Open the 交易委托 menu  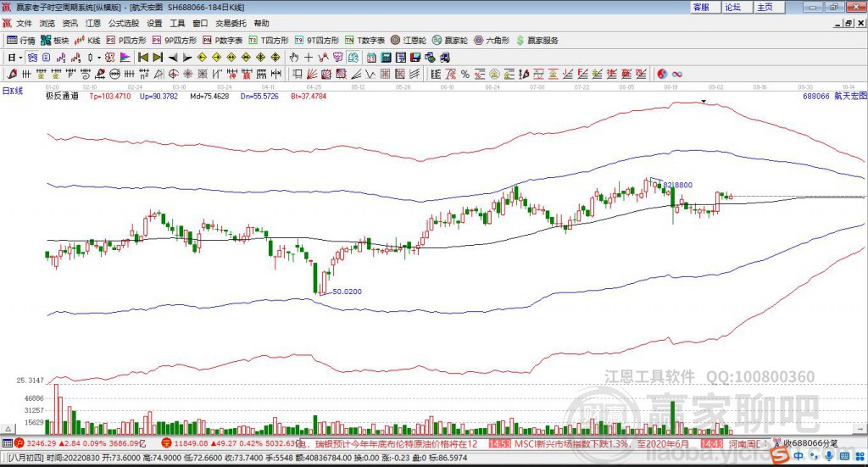[231, 23]
